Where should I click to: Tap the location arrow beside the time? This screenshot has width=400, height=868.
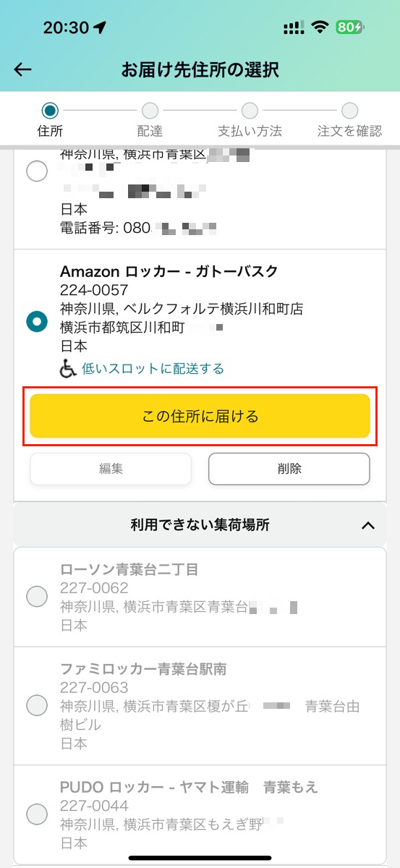click(x=100, y=27)
